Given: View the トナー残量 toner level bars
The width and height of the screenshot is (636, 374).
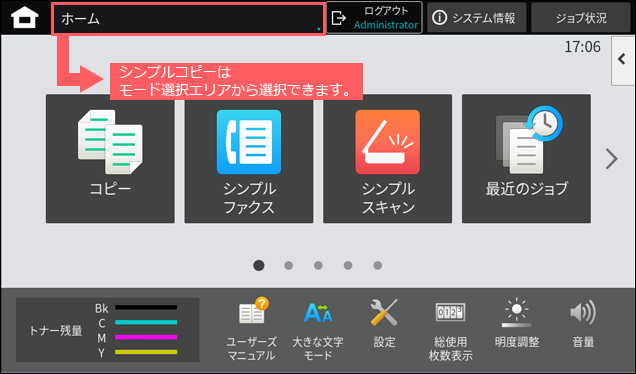Looking at the screenshot, I should point(107,330).
